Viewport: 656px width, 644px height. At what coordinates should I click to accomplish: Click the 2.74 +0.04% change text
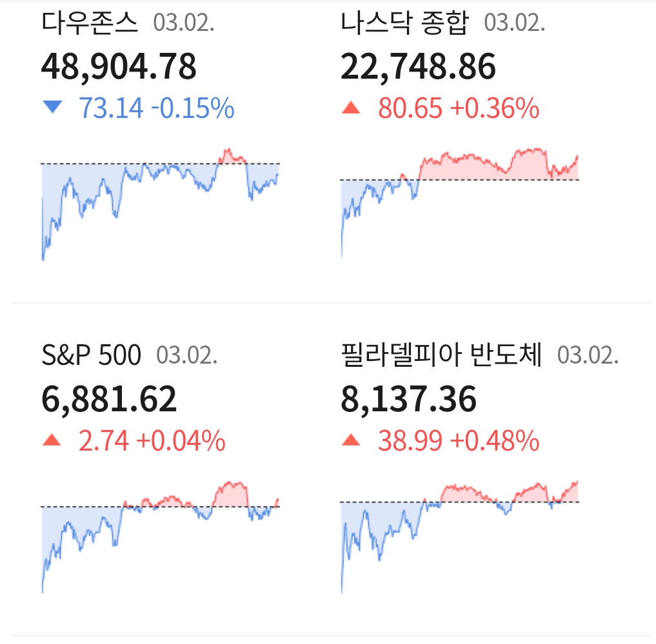coord(152,442)
